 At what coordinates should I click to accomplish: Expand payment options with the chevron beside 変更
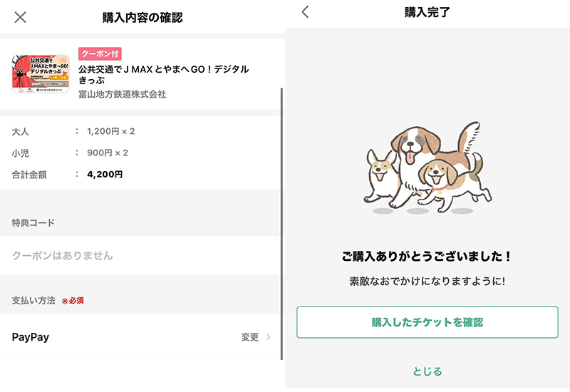[269, 337]
